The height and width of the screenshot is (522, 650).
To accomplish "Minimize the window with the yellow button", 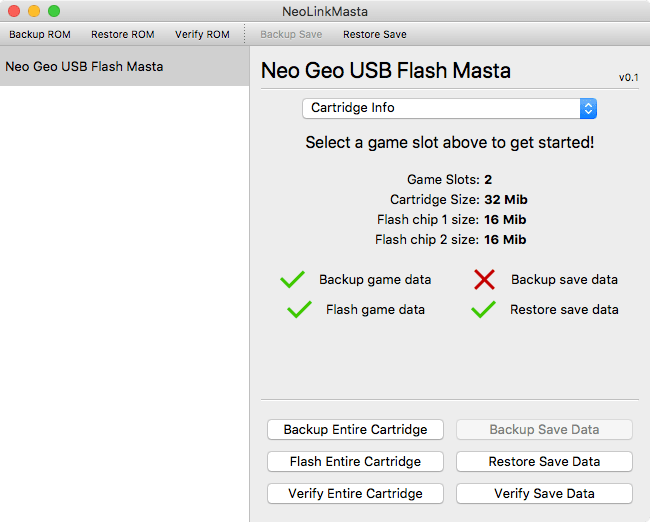I will [x=34, y=11].
